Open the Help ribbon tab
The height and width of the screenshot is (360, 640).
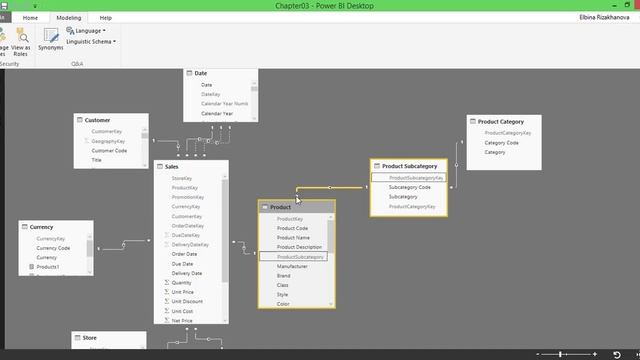(x=106, y=18)
